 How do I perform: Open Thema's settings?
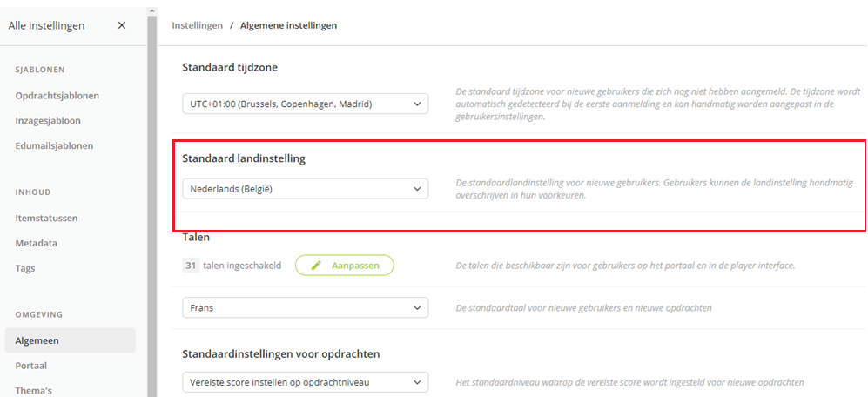click(34, 391)
